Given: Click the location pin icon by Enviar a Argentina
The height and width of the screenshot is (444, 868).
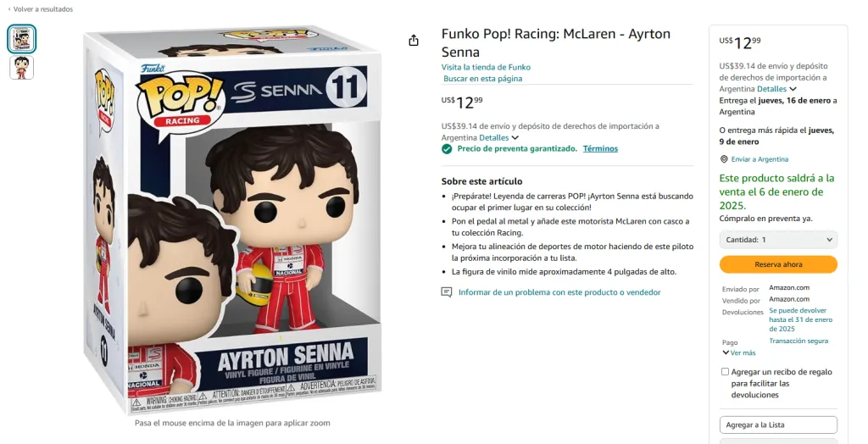Looking at the screenshot, I should pyautogui.click(x=724, y=159).
